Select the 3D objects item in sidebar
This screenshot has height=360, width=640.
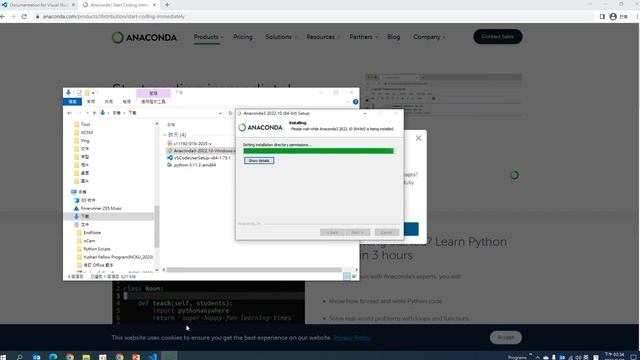tap(84, 200)
